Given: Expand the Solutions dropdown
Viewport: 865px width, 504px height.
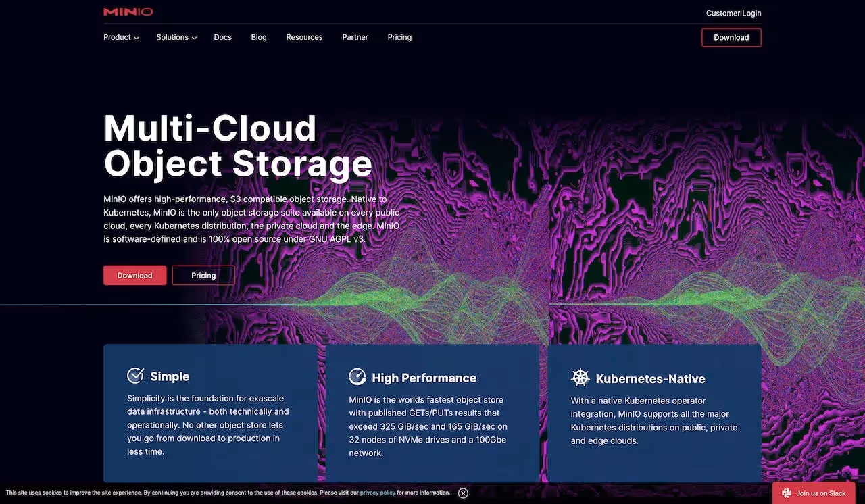Looking at the screenshot, I should [176, 37].
